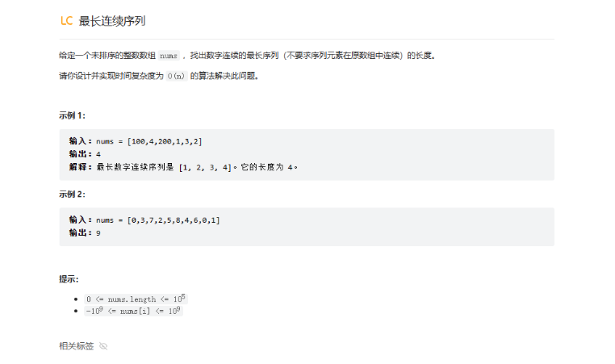Click the orange LC logo icon
The height and width of the screenshot is (364, 615).
pos(67,21)
